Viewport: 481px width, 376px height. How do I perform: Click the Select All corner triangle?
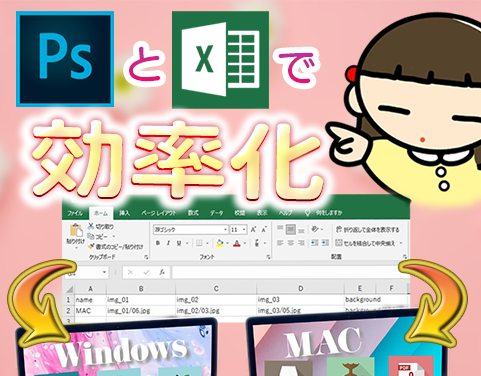69,289
